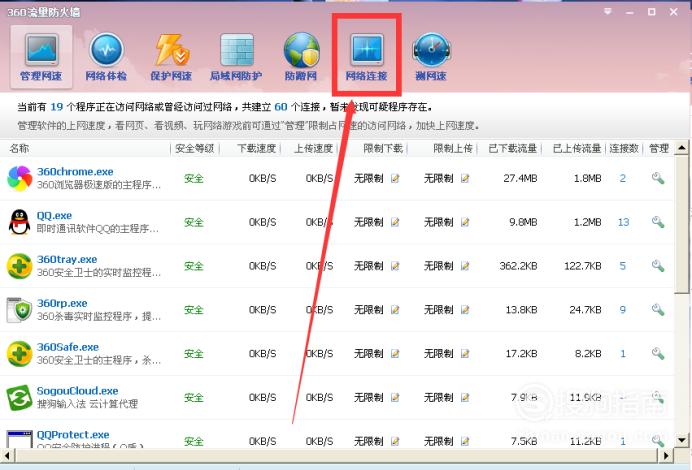Sort by 已下载流量 column header
Image resolution: width=692 pixels, height=470 pixels.
coord(512,148)
